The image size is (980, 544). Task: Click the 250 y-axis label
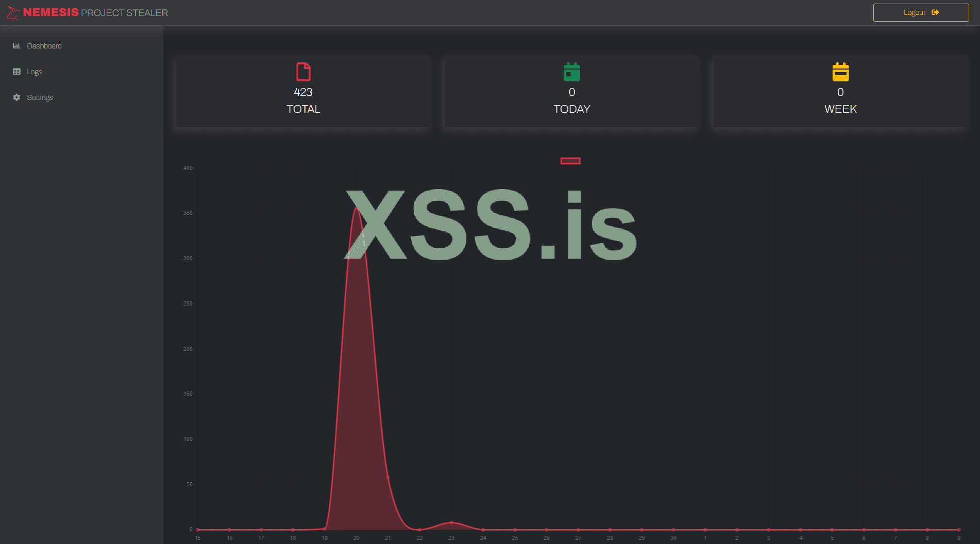(188, 303)
